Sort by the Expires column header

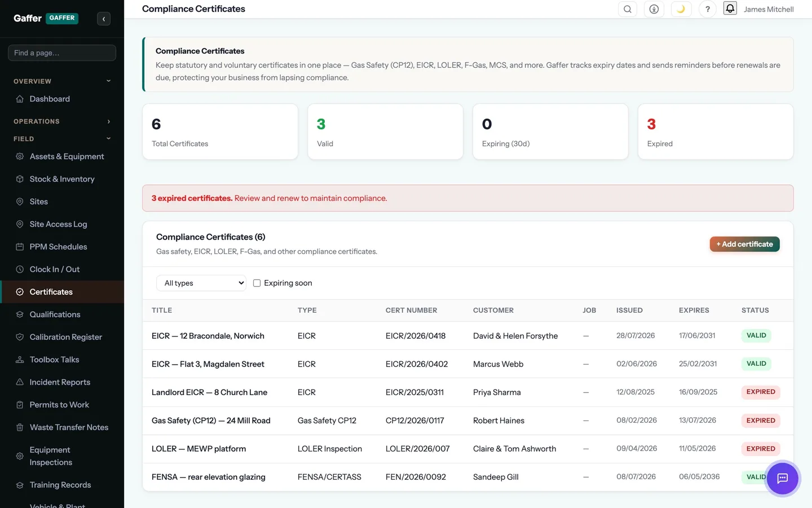click(x=694, y=310)
